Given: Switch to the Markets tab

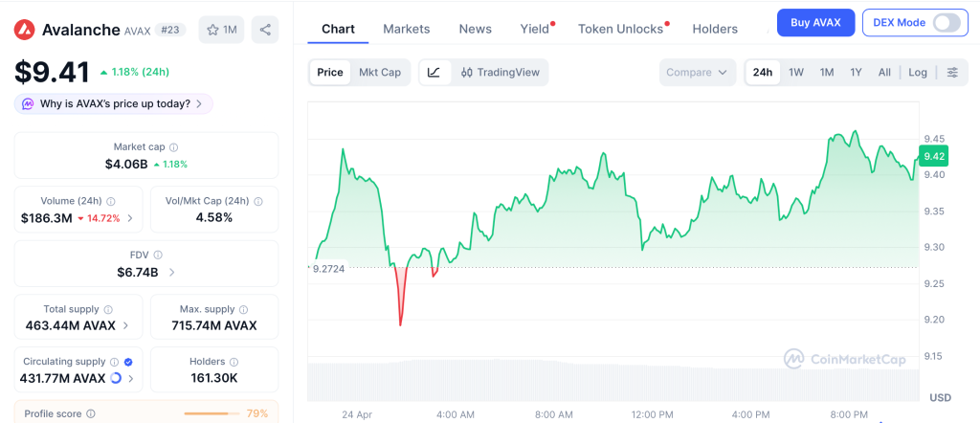Looking at the screenshot, I should click(406, 29).
